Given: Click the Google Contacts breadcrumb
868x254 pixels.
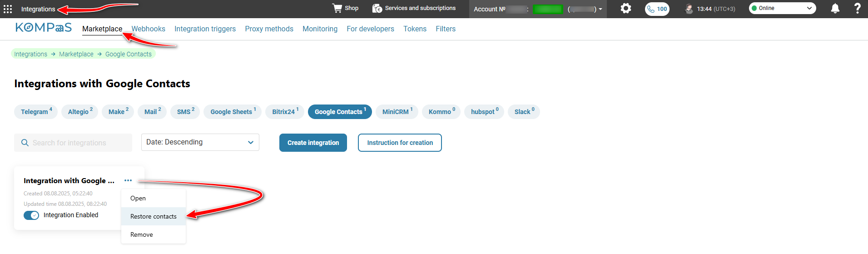Looking at the screenshot, I should (129, 54).
